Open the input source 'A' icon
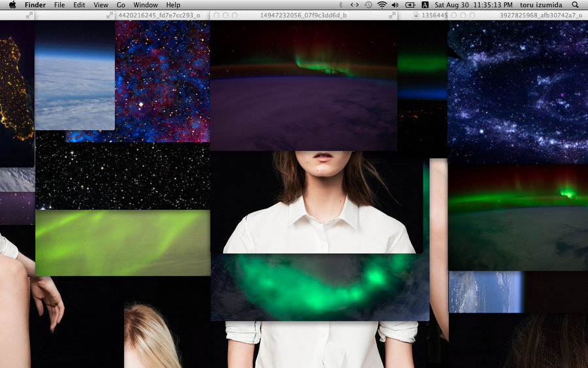The width and height of the screenshot is (588, 368). tap(425, 5)
